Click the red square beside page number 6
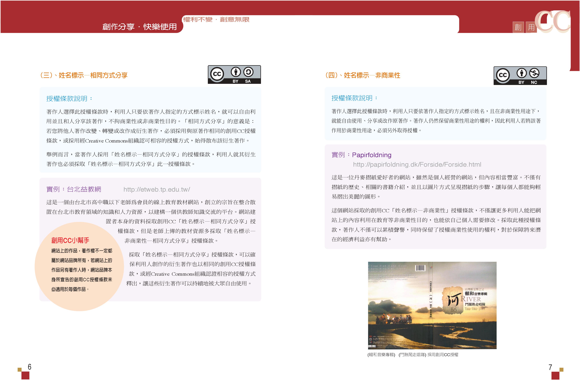 tap(25, 375)
